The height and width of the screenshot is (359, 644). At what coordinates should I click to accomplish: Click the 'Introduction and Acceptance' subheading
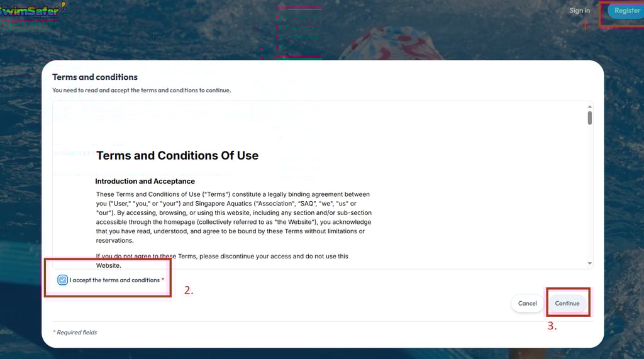tap(145, 181)
